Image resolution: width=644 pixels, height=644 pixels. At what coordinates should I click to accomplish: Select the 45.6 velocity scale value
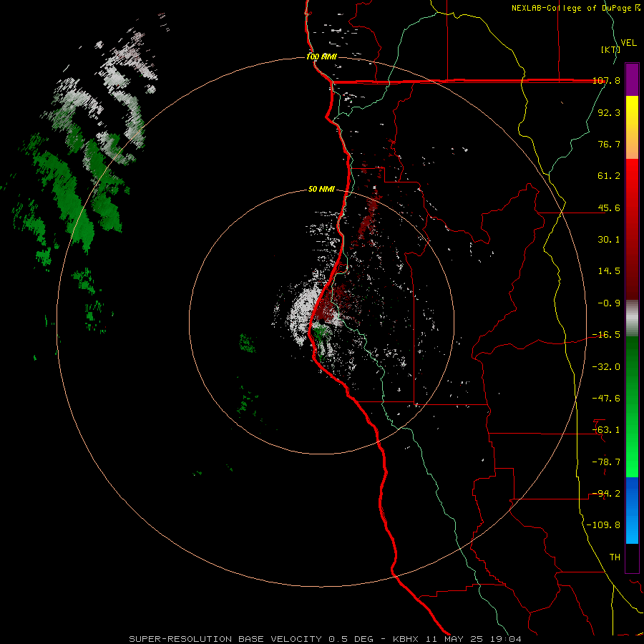[x=609, y=208]
